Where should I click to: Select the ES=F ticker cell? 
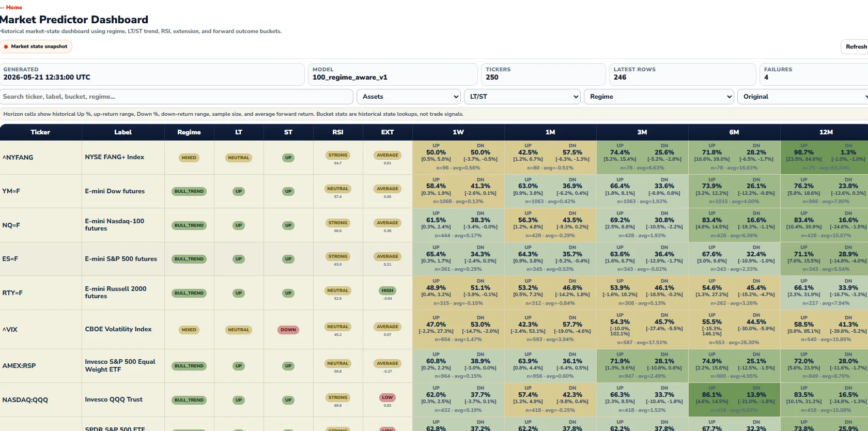(41, 259)
